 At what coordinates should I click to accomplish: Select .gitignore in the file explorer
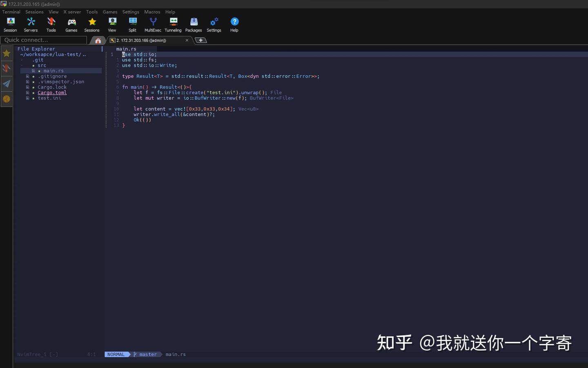(52, 76)
